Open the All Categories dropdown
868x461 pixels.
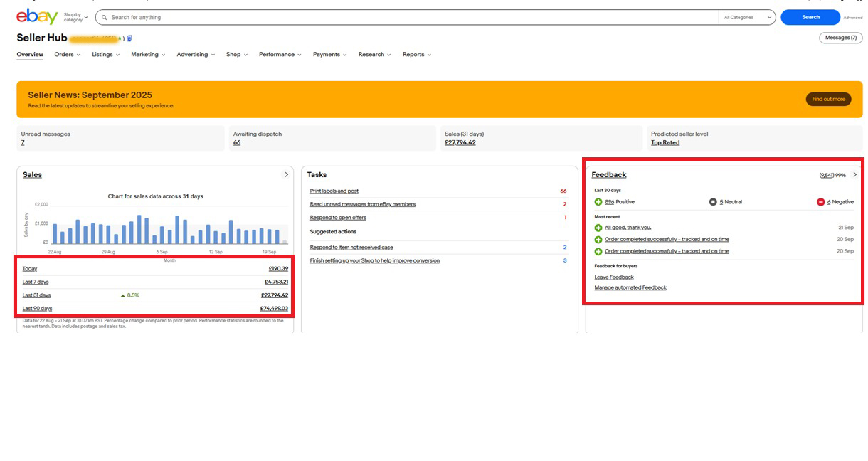747,17
